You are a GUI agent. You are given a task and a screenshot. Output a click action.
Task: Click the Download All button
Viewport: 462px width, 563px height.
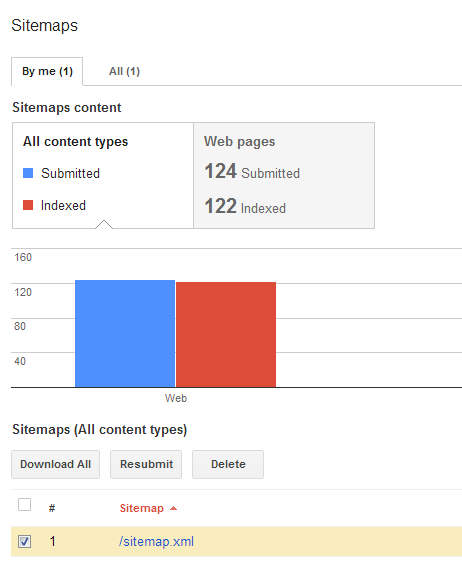pyautogui.click(x=56, y=464)
